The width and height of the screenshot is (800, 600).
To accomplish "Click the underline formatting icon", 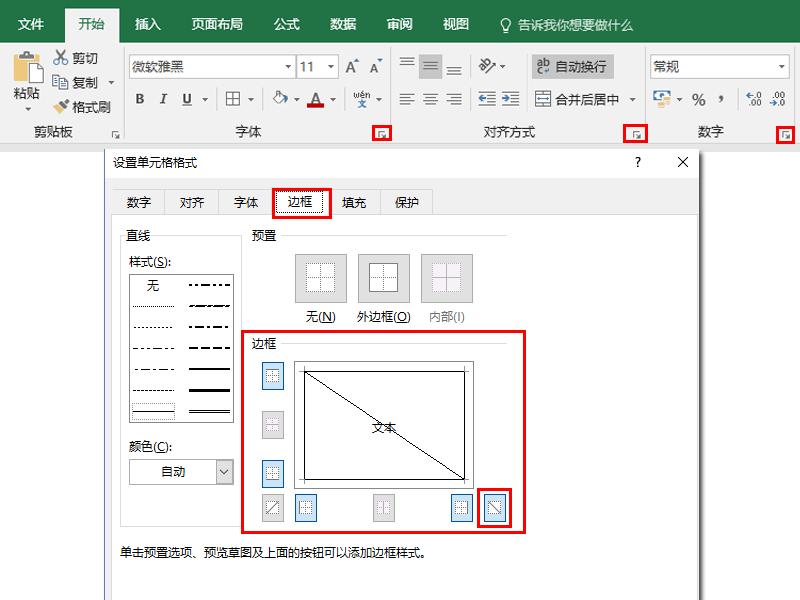I will (x=187, y=99).
